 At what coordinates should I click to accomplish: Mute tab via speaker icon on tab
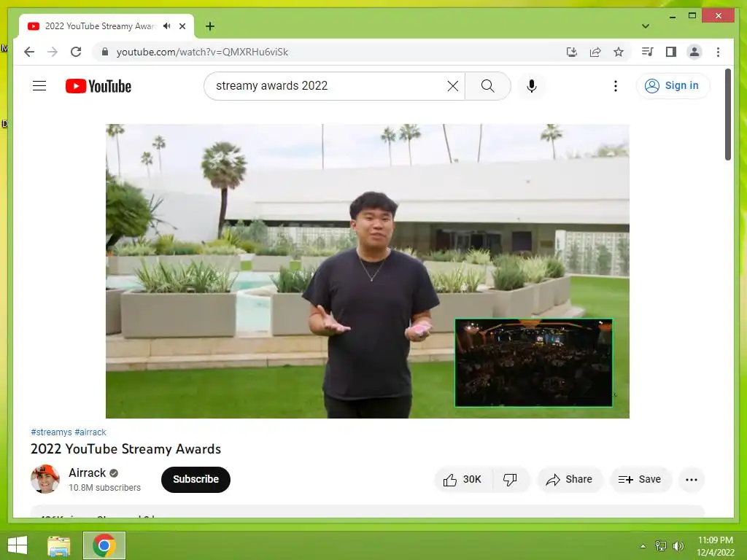(x=166, y=26)
